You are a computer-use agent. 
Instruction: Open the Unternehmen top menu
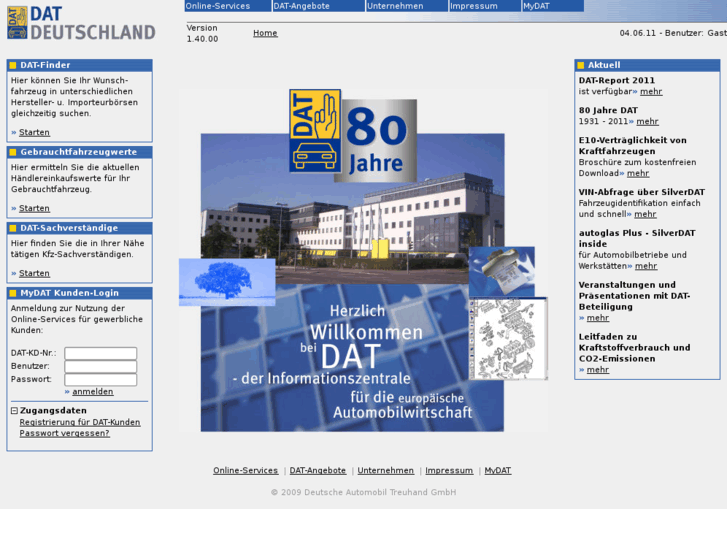click(x=407, y=6)
